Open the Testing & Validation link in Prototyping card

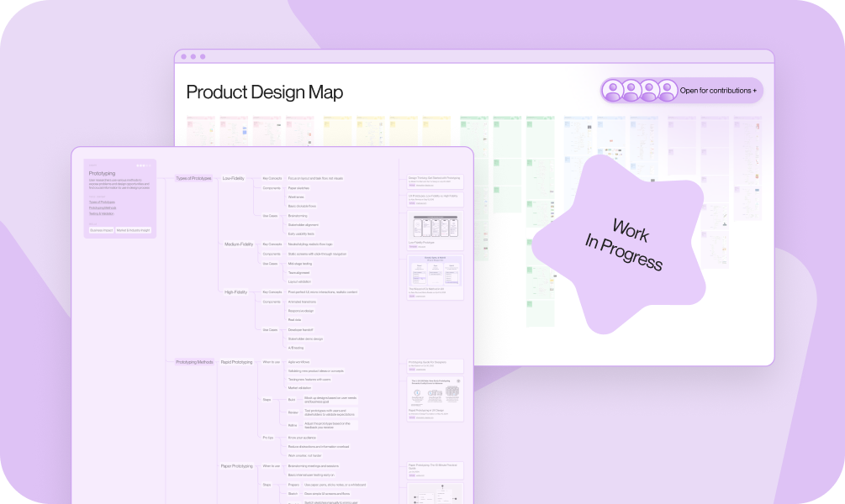click(x=101, y=213)
